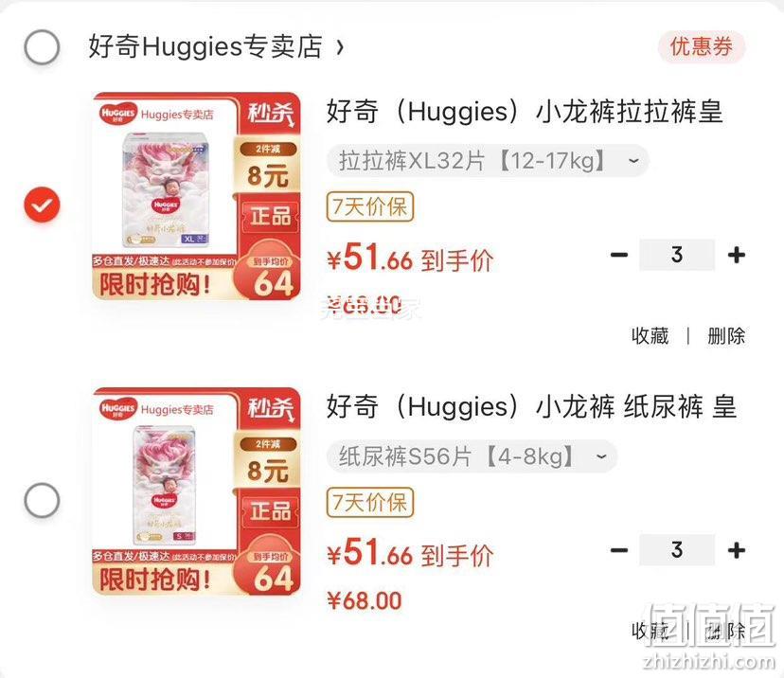Click 删除 for the first item
The width and height of the screenshot is (784, 678).
tap(726, 335)
